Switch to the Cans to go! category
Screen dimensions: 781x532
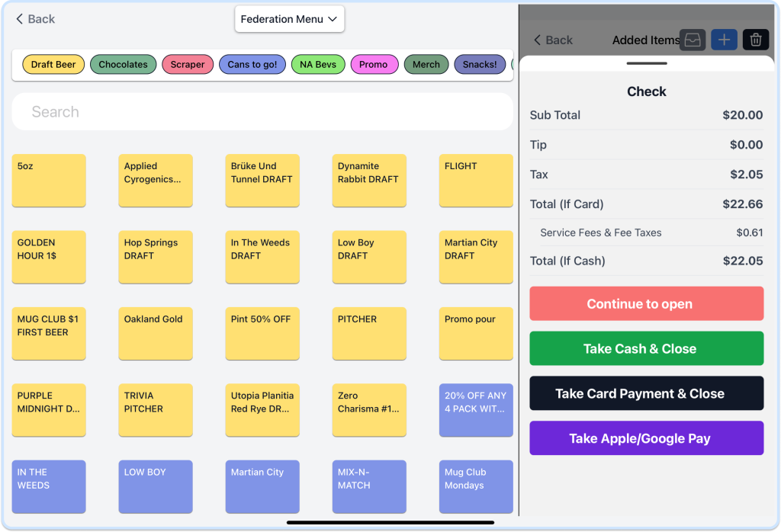coord(252,65)
